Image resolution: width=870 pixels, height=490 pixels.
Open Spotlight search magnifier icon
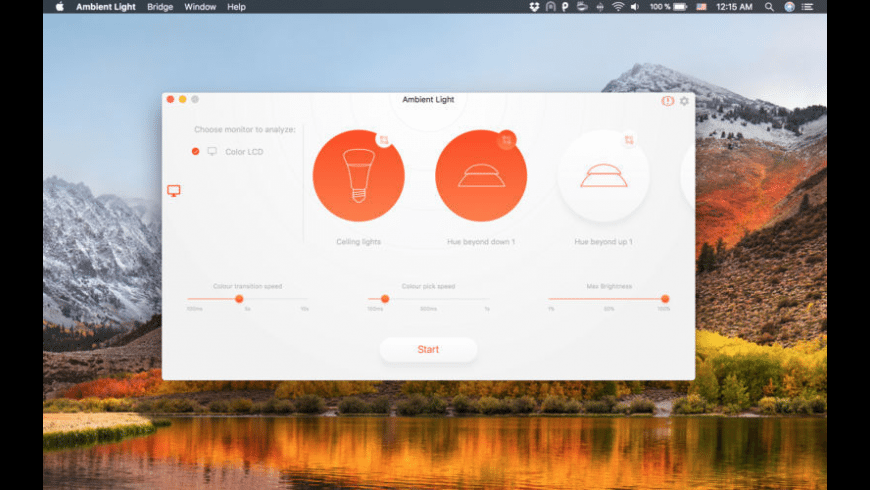[x=769, y=7]
